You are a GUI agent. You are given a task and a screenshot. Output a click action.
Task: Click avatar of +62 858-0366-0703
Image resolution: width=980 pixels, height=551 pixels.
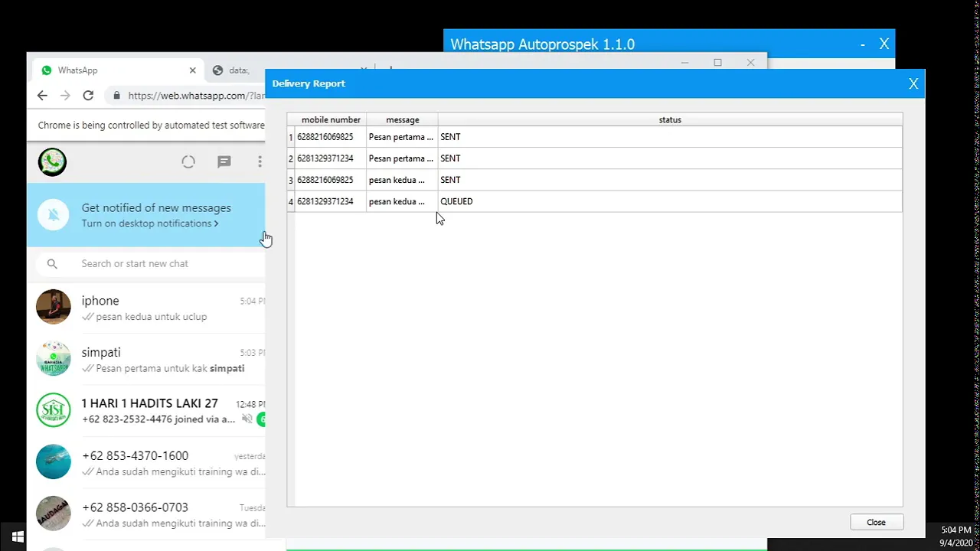tap(54, 514)
